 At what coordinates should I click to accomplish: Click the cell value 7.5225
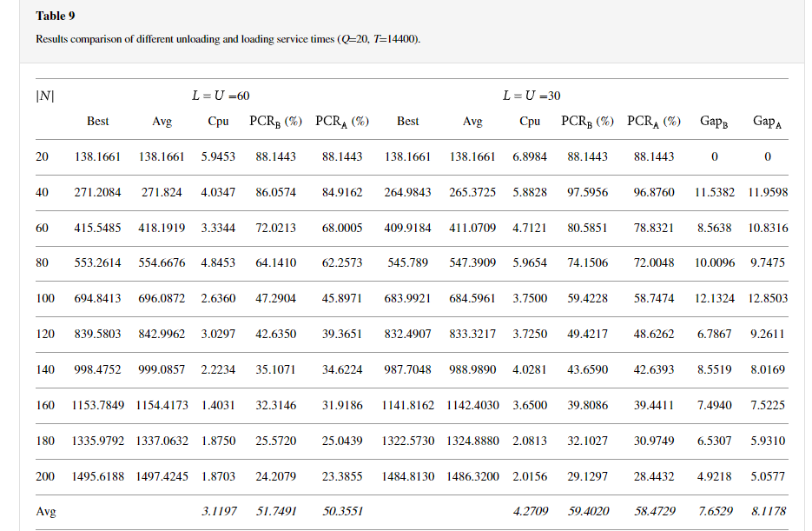tap(768, 405)
